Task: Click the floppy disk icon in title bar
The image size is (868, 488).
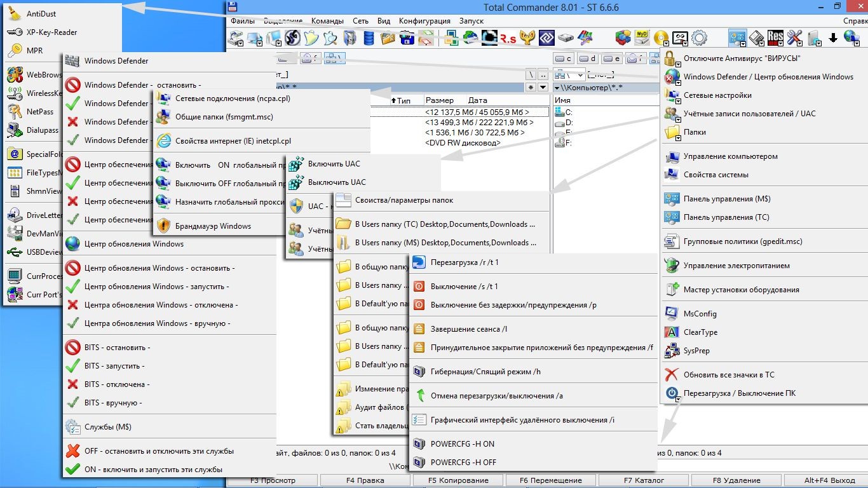Action: pos(233,7)
